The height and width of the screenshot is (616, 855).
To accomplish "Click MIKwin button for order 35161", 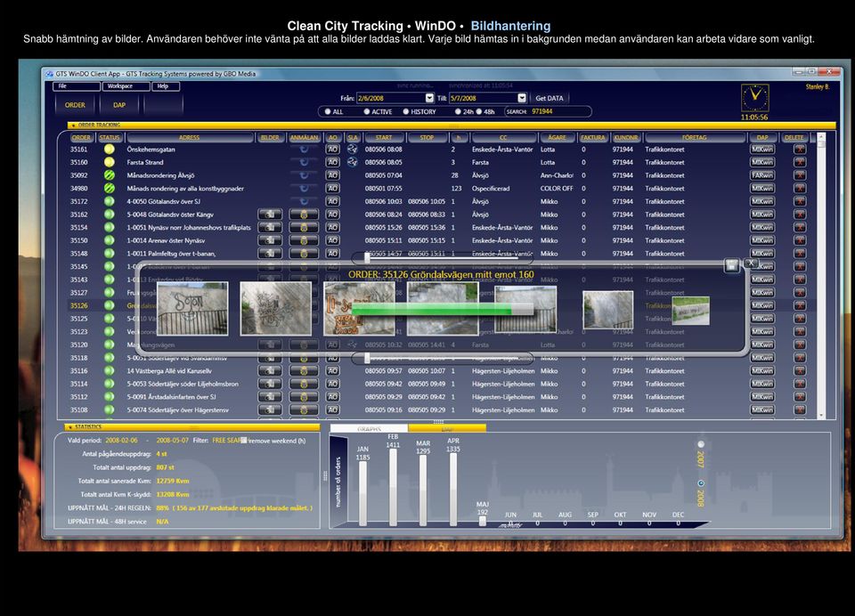I will coord(761,149).
